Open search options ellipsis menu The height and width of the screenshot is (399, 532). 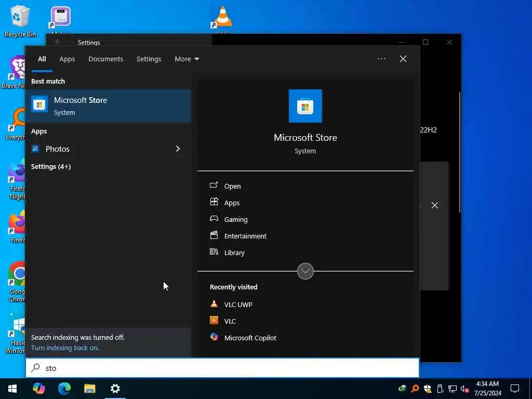point(381,59)
